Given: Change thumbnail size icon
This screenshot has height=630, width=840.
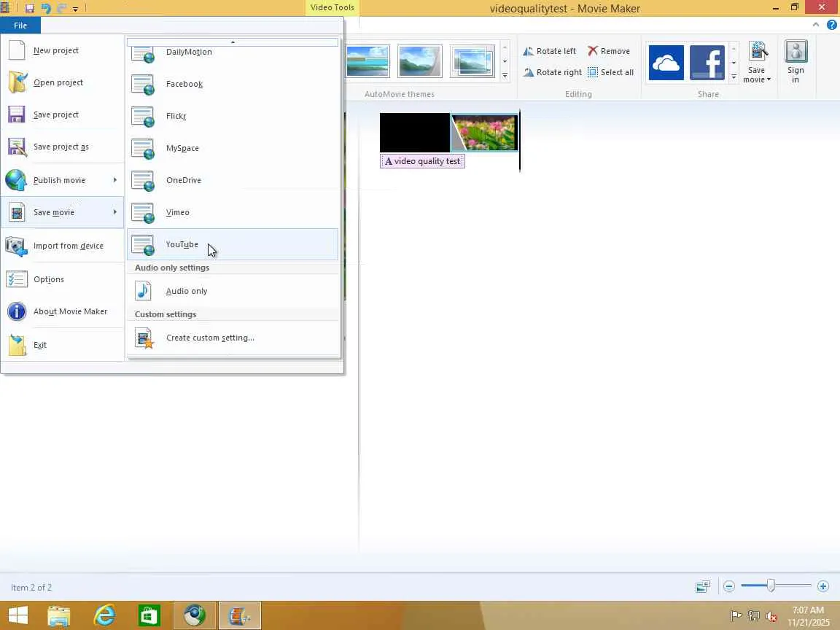Looking at the screenshot, I should pos(703,586).
